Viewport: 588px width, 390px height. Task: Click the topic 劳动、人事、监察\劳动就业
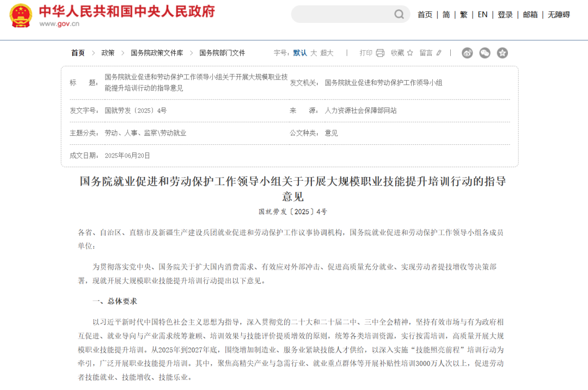pyautogui.click(x=145, y=133)
